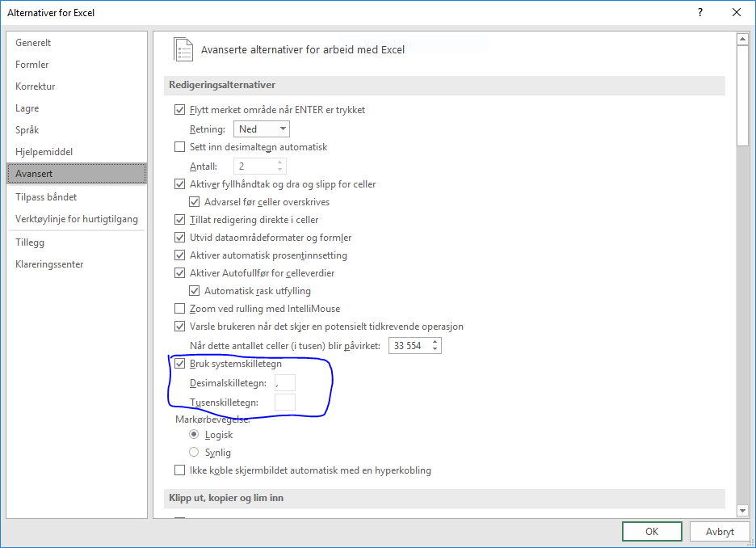The image size is (756, 548).
Task: Disable Aktiver automatisk prosentinnsetting
Action: click(179, 255)
